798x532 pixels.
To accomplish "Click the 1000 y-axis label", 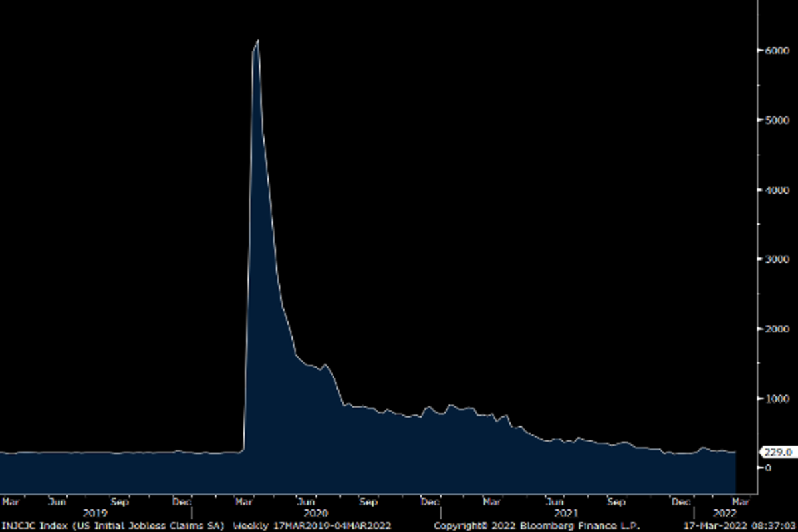I will coord(771,398).
